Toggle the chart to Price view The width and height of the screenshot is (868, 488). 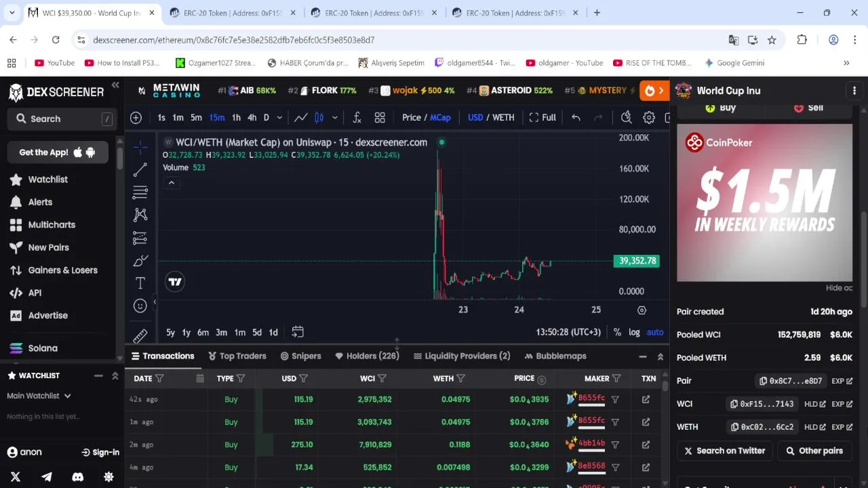[412, 117]
